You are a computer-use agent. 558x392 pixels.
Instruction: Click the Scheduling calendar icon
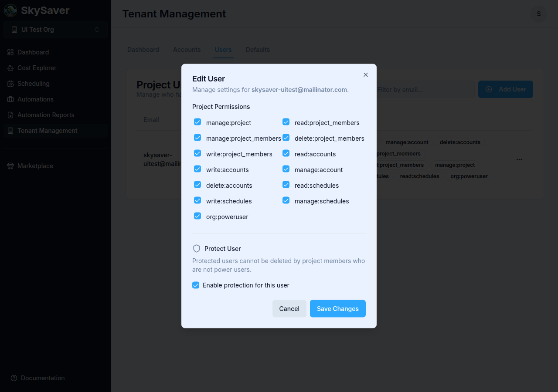coord(10,84)
